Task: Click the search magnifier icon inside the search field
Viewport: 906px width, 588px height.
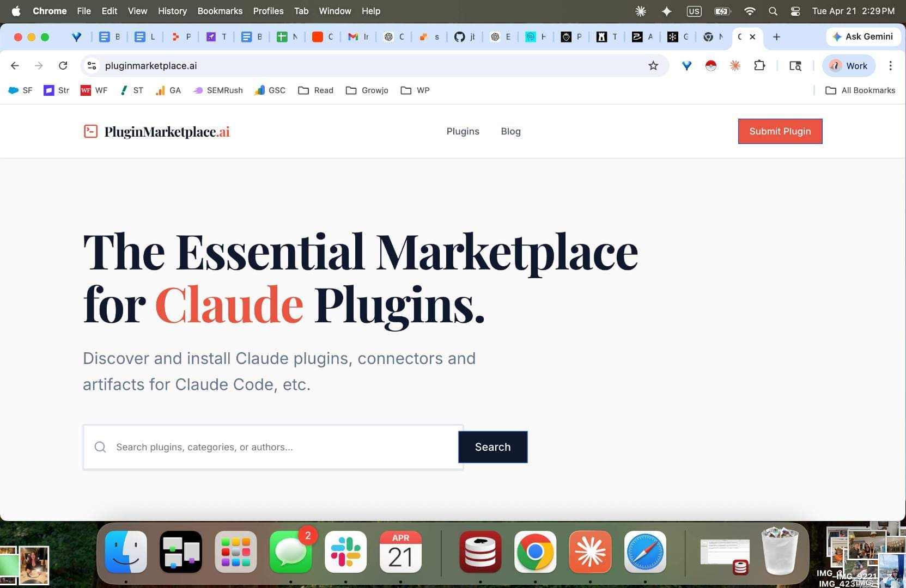Action: pyautogui.click(x=100, y=447)
